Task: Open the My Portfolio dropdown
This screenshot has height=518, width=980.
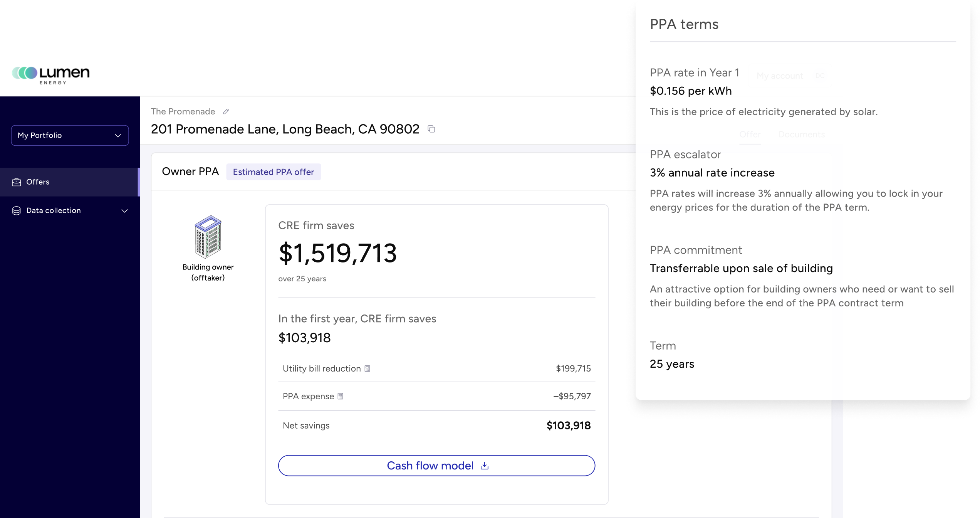Action: coord(70,135)
